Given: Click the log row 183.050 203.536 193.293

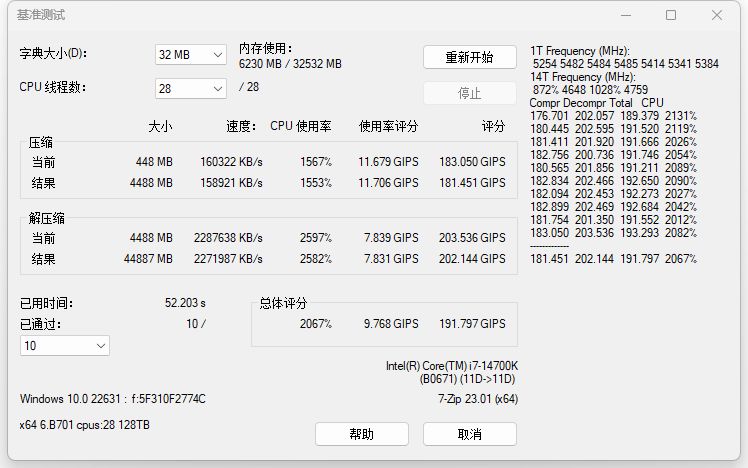Looking at the screenshot, I should coord(613,233).
